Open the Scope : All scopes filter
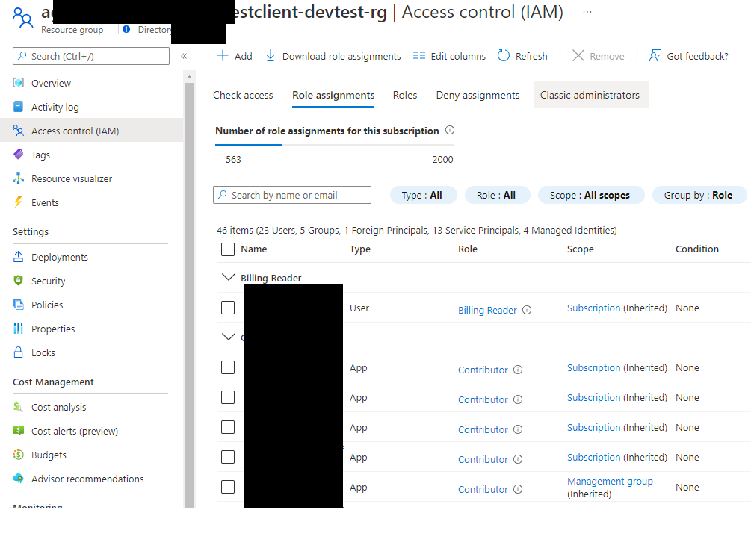751x560 pixels. tap(591, 196)
